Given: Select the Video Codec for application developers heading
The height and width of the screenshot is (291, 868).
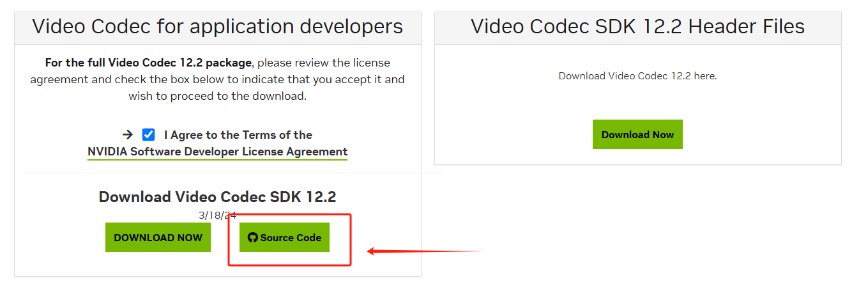Looking at the screenshot, I should (x=218, y=26).
